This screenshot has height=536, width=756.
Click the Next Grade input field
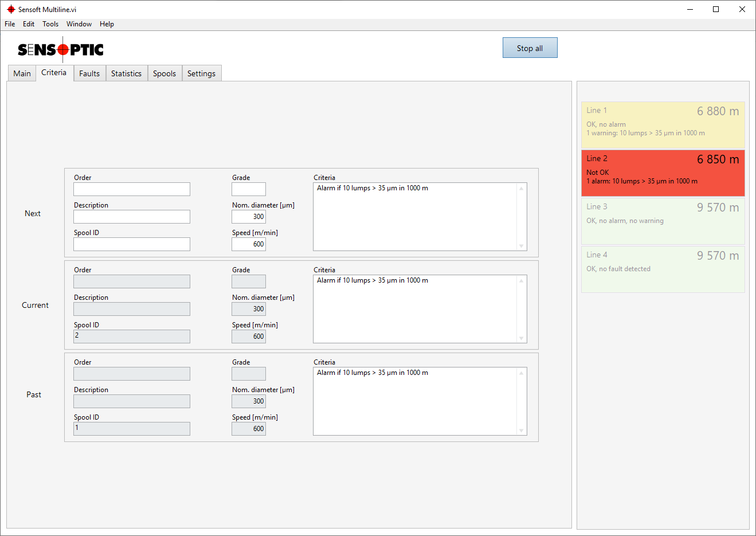[x=249, y=189]
